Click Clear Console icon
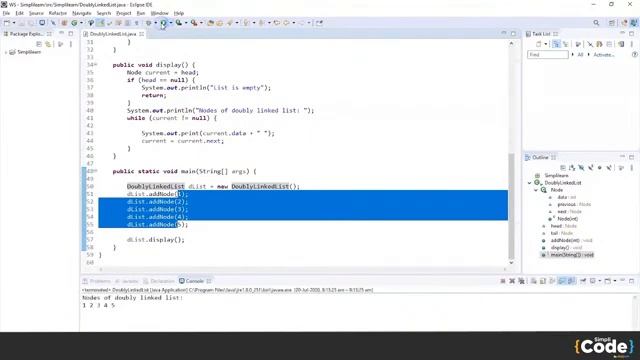 [533, 281]
